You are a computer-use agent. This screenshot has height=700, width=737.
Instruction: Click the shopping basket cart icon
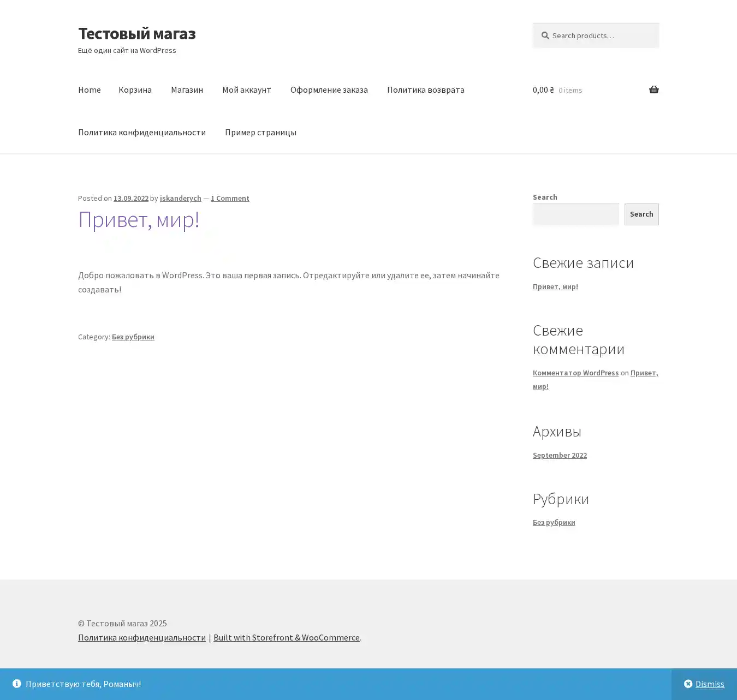[653, 89]
